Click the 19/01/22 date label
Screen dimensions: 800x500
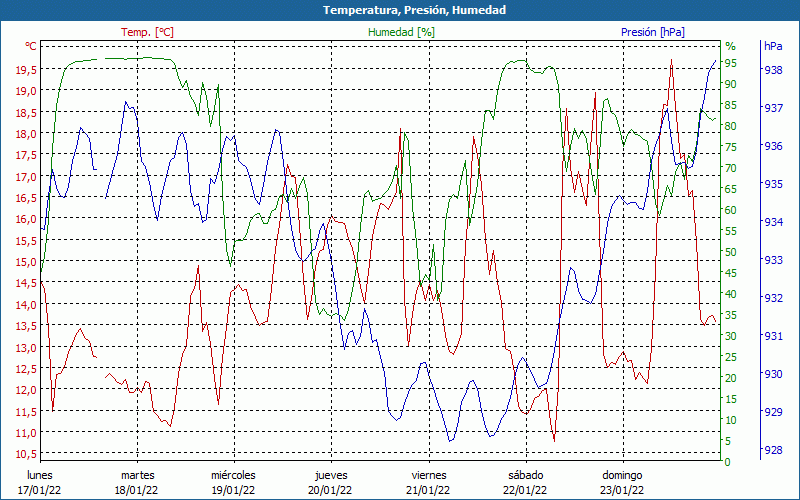click(234, 490)
